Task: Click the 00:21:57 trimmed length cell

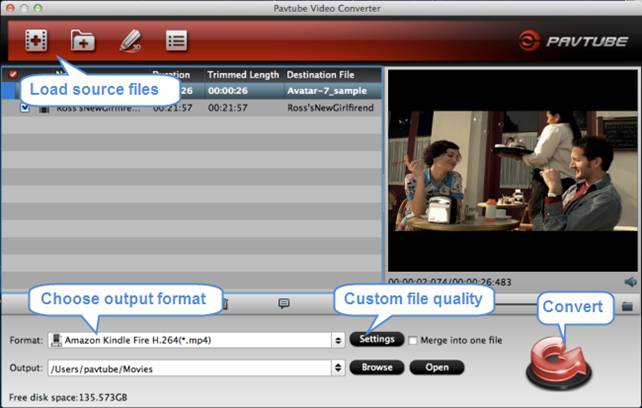Action: (228, 108)
